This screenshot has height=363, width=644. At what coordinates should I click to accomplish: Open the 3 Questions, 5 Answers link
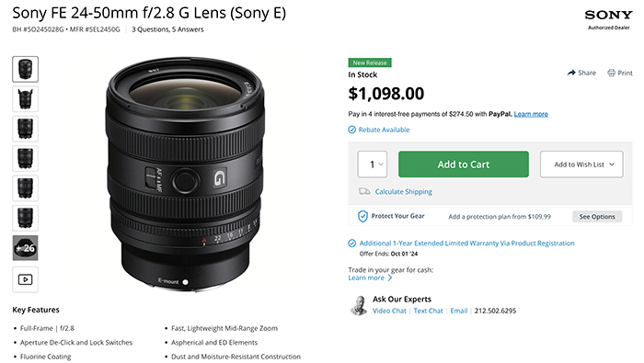click(x=167, y=29)
